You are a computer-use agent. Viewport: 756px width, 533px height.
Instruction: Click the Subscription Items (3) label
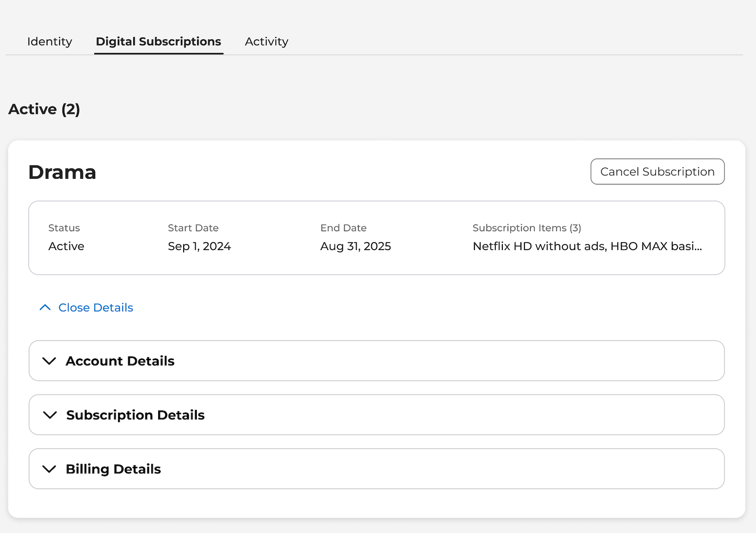point(527,228)
